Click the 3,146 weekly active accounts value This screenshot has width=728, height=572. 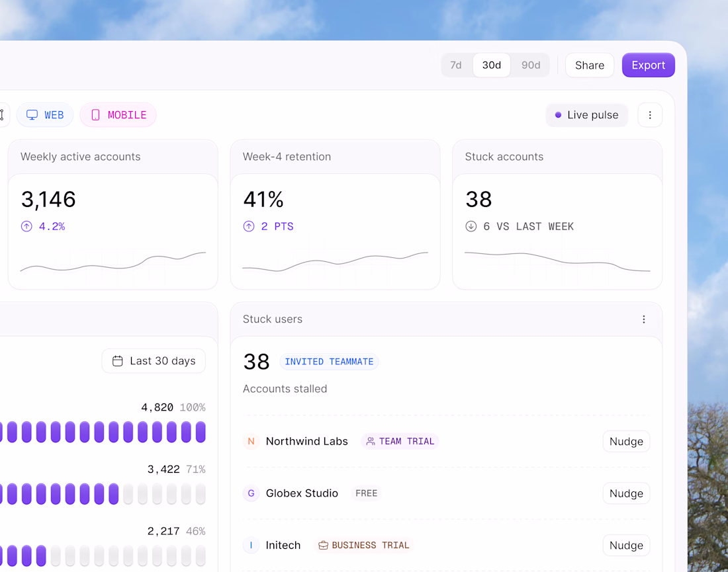(x=48, y=200)
